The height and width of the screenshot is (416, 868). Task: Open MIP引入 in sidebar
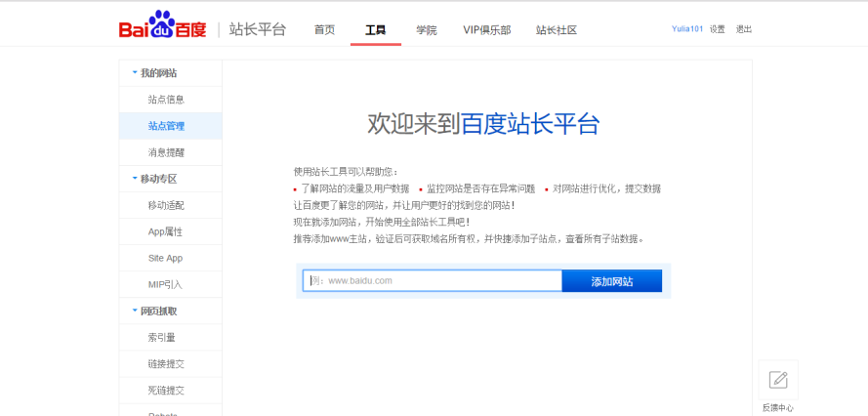(165, 285)
